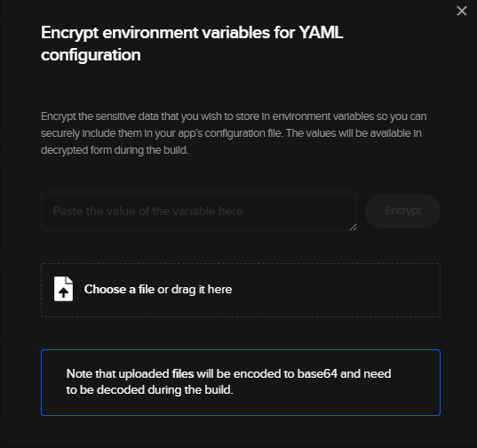Click the divider line below the title

click(x=238, y=92)
